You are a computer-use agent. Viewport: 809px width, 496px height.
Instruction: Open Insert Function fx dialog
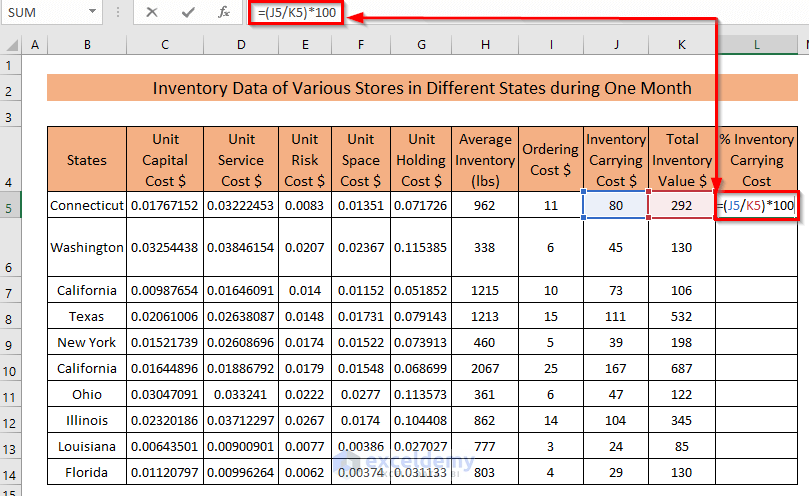pos(224,13)
